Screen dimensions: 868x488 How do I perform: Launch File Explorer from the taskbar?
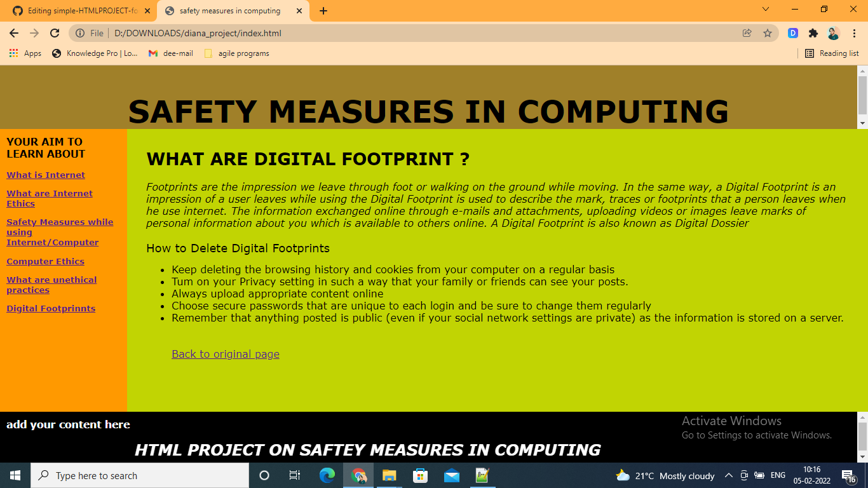(x=389, y=475)
